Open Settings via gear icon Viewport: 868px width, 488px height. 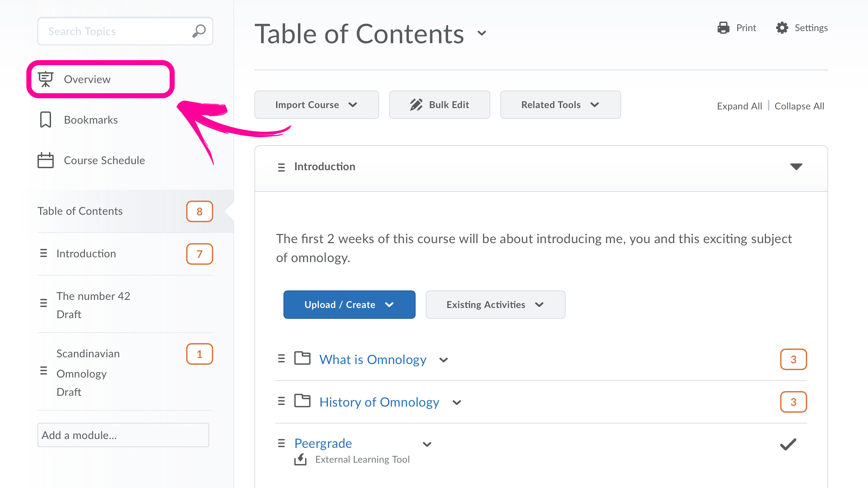(782, 28)
